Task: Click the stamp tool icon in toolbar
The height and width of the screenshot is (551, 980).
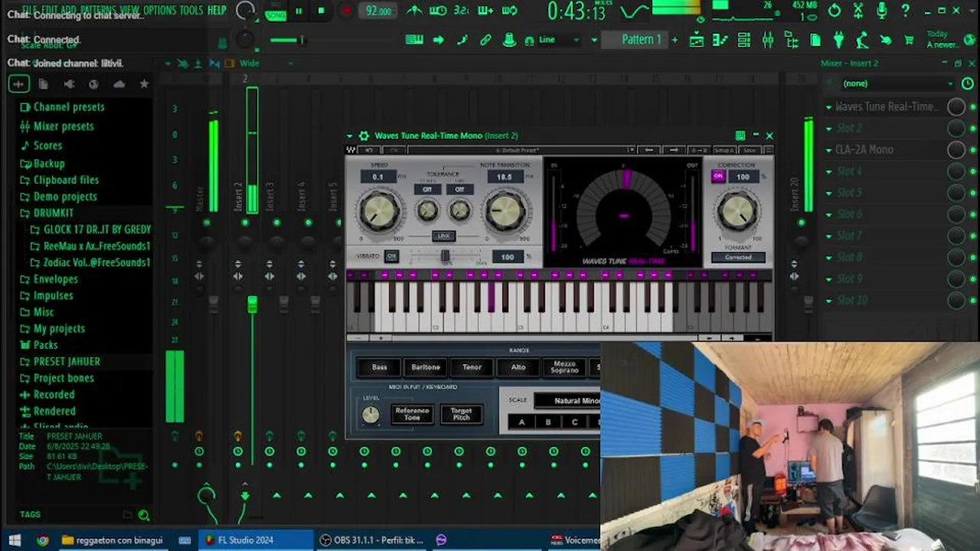Action: tap(508, 40)
